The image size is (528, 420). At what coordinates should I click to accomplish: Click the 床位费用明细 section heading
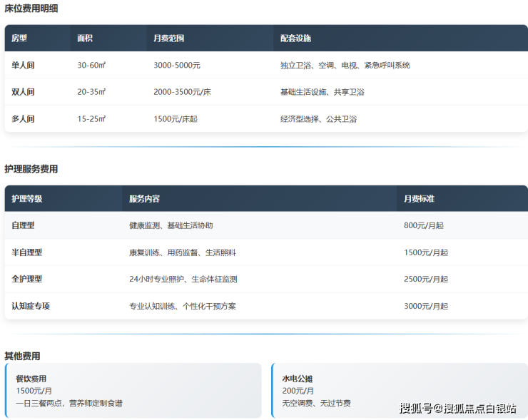click(x=31, y=9)
